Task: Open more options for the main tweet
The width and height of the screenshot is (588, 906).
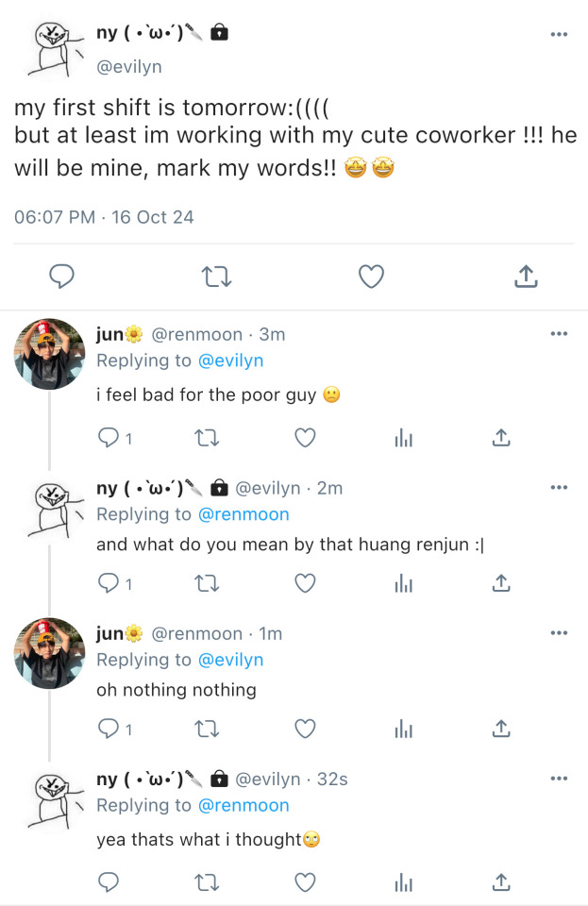Action: 559,34
